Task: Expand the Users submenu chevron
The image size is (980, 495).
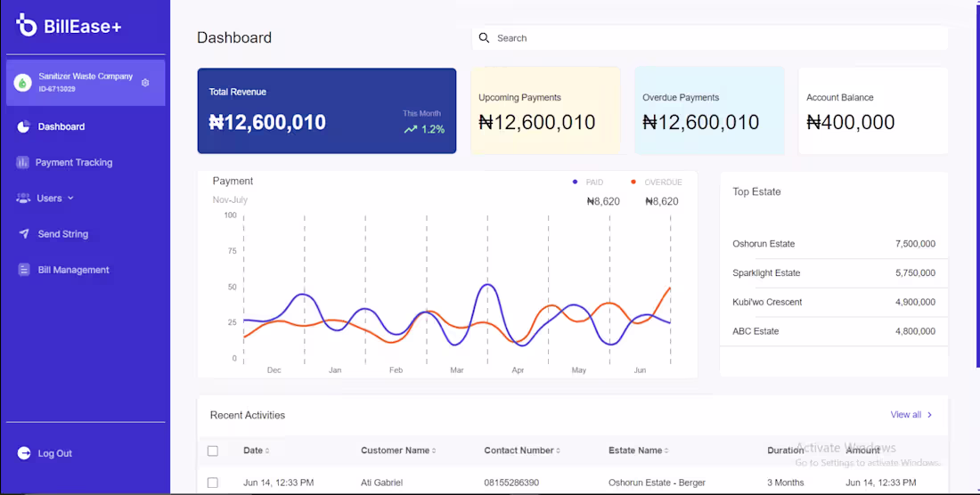Action: point(70,199)
